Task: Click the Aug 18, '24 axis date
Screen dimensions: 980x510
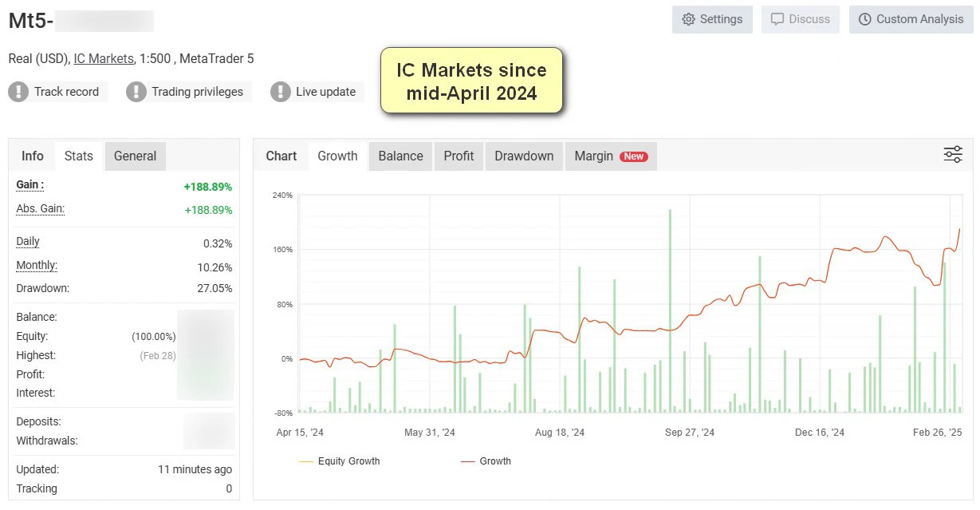Action: point(560,432)
